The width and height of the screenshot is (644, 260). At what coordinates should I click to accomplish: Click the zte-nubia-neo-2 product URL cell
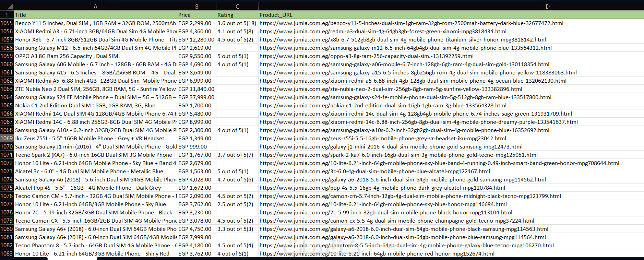point(451,89)
